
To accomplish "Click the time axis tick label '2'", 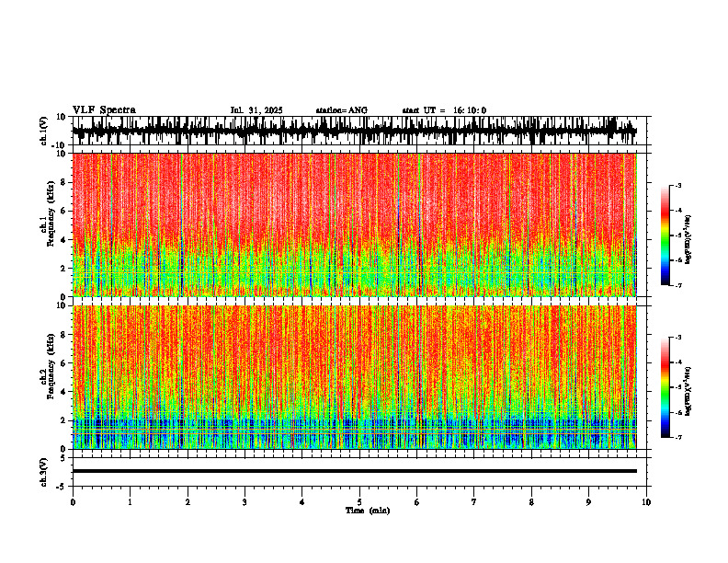I will tap(188, 502).
